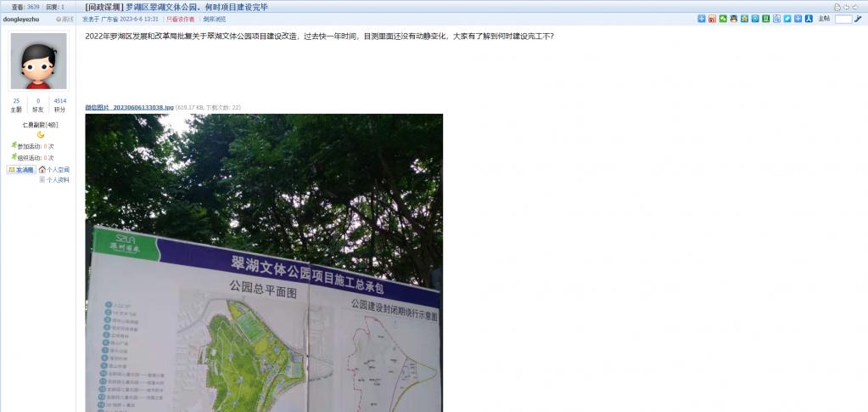This screenshot has width=868, height=412.
Task: Click the print thread printer icon
Action: [837, 8]
